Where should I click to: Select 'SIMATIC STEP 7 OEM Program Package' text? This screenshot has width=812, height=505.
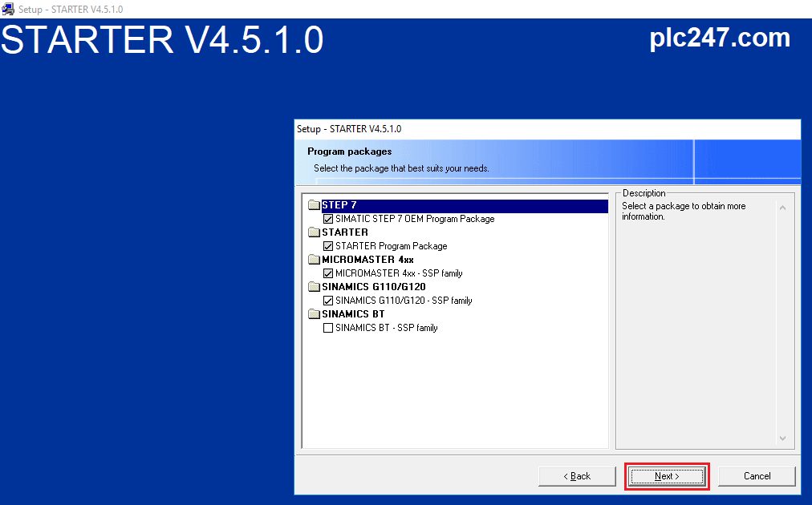pos(415,219)
